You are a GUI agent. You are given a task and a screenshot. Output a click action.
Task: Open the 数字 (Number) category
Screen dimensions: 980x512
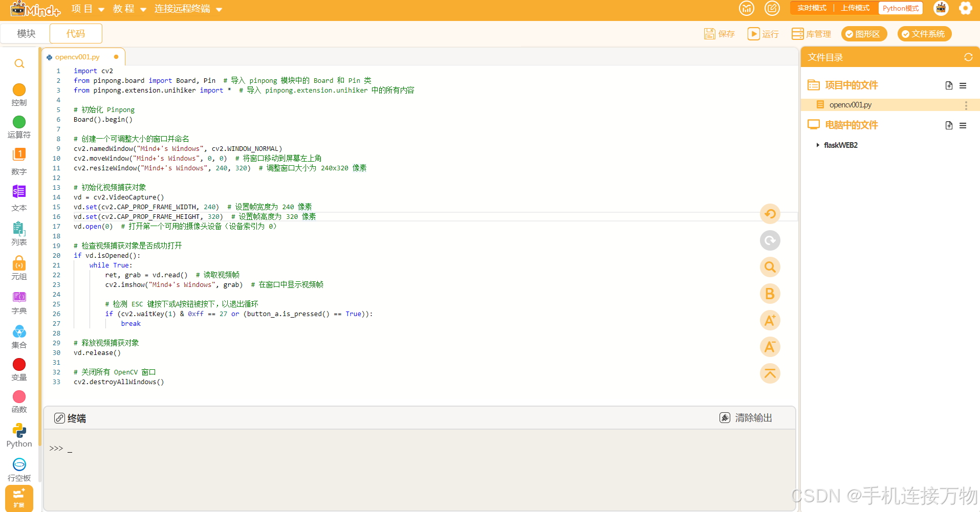pos(19,162)
